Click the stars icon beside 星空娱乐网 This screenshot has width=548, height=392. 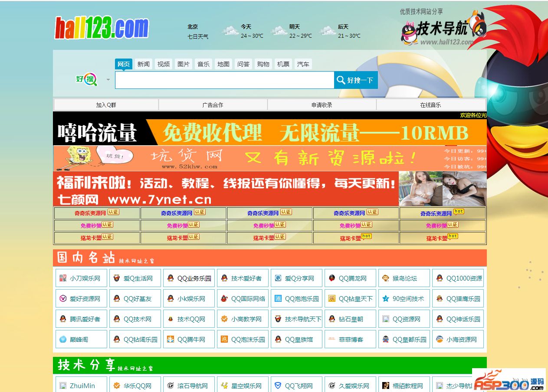(224, 385)
